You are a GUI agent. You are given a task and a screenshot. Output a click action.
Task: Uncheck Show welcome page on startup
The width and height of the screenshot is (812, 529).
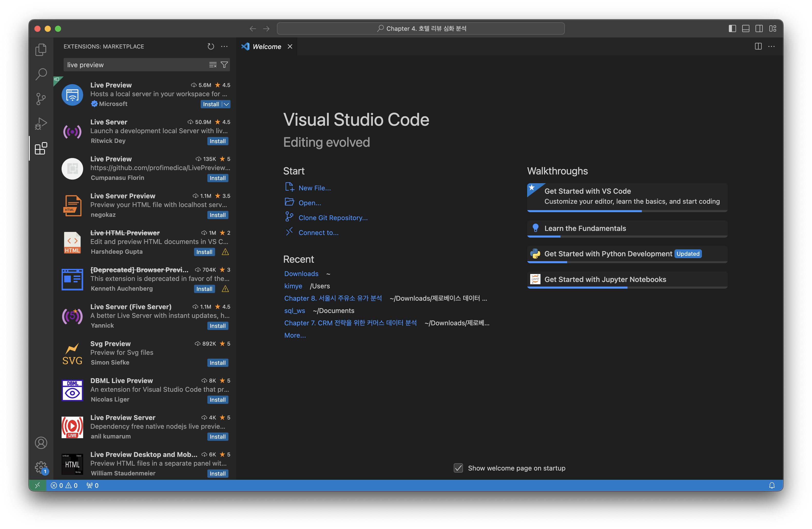pyautogui.click(x=458, y=468)
